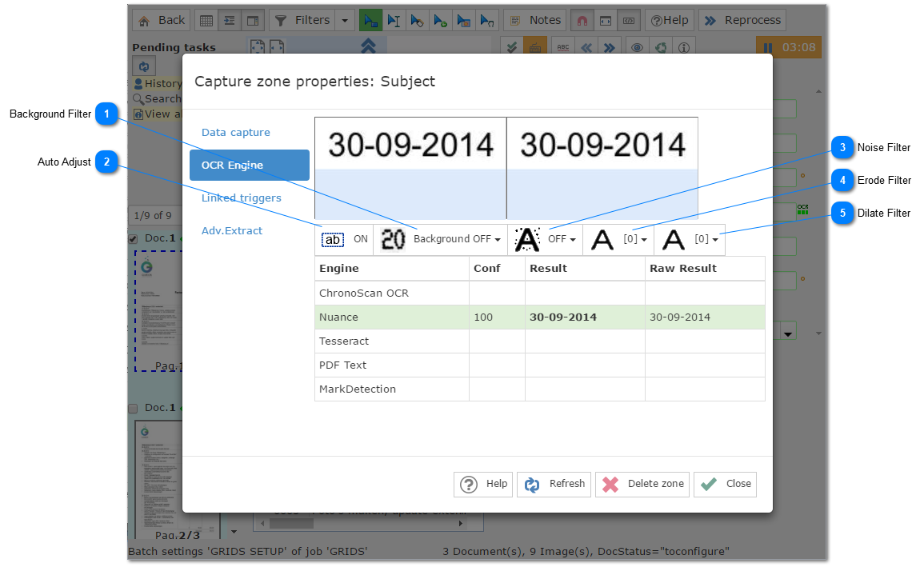Image resolution: width=924 pixels, height=567 pixels.
Task: Click the Engine column header
Action: point(392,269)
